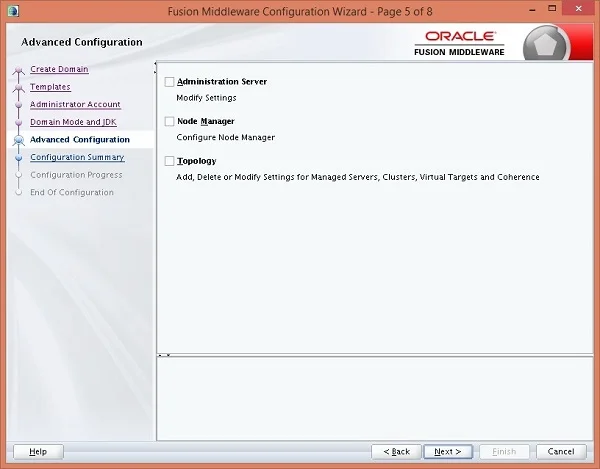This screenshot has width=600, height=469.
Task: Click the Help button
Action: [38, 452]
